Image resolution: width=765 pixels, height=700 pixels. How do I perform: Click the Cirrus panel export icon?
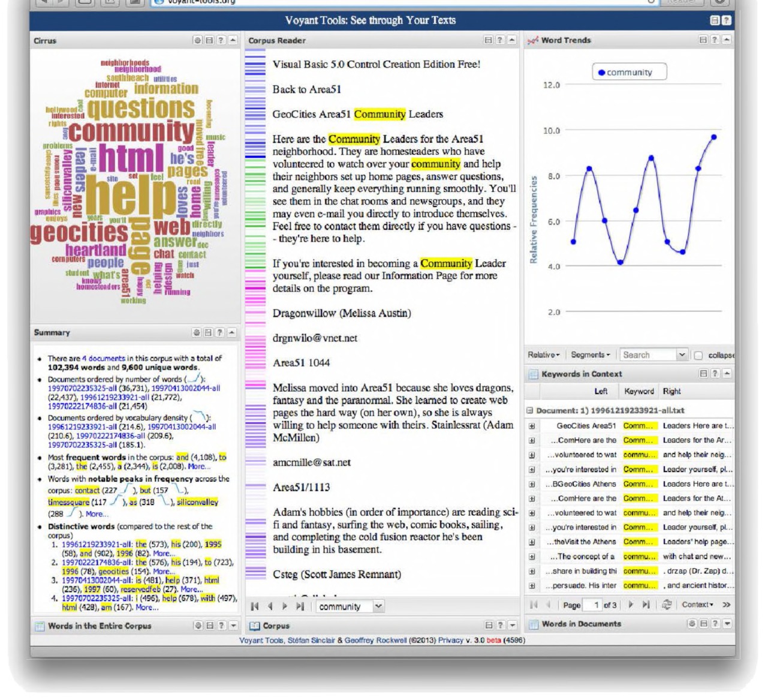(x=209, y=40)
